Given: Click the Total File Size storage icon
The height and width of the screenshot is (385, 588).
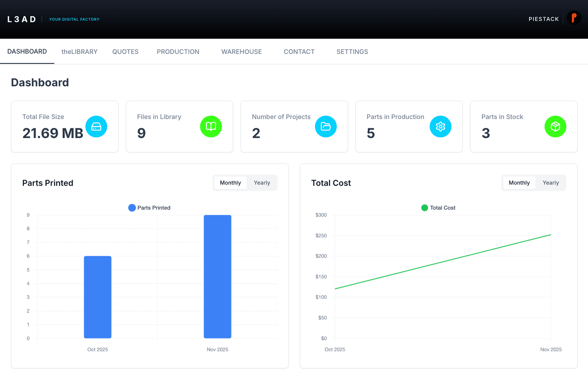Looking at the screenshot, I should [96, 126].
